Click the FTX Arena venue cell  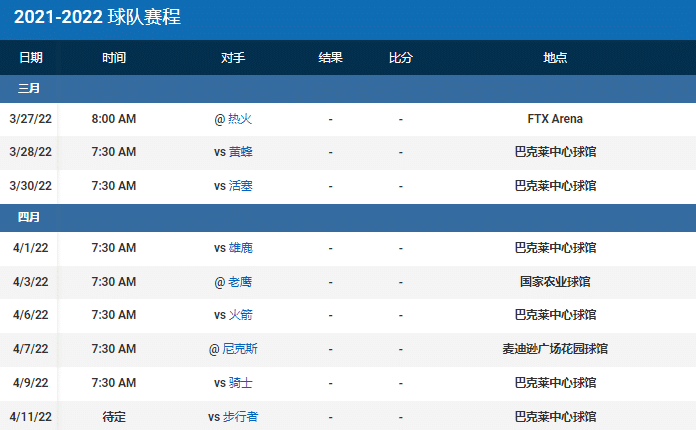(555, 119)
